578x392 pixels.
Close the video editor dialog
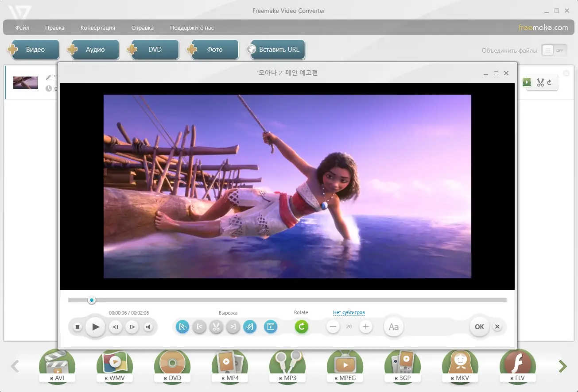pyautogui.click(x=506, y=73)
